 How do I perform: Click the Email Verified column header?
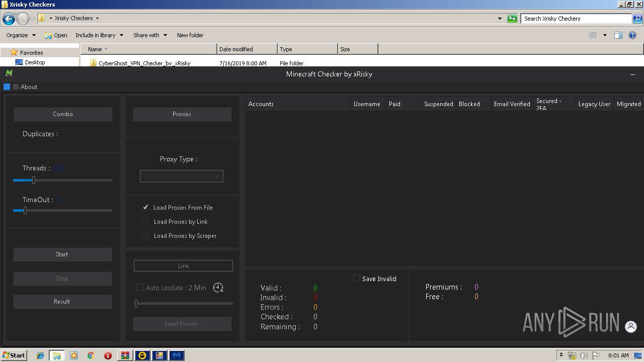(x=512, y=104)
